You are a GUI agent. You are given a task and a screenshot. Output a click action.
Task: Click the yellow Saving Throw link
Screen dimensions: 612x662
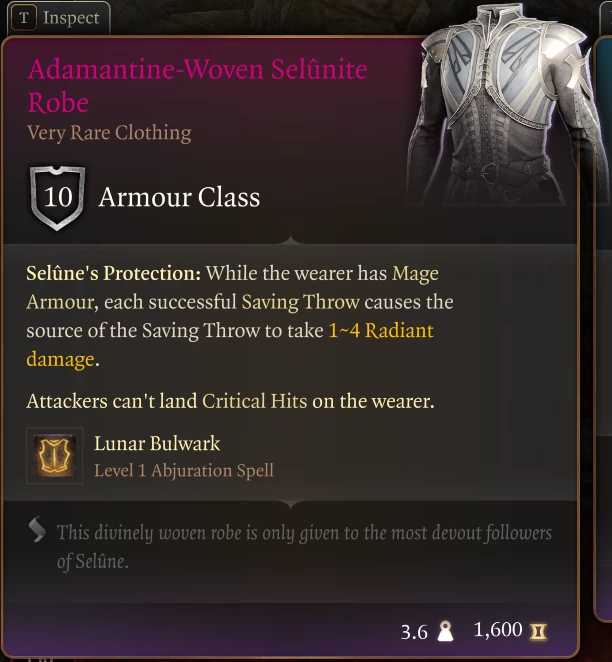[301, 302]
